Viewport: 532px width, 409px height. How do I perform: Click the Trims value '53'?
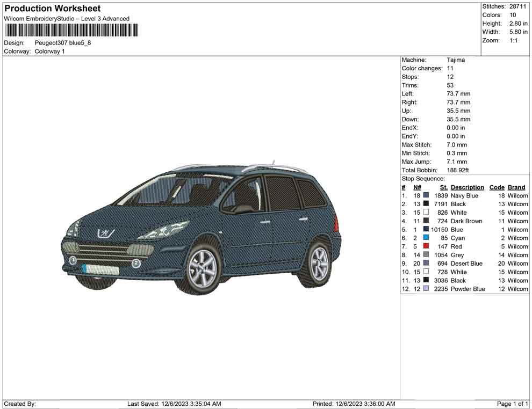pos(450,85)
